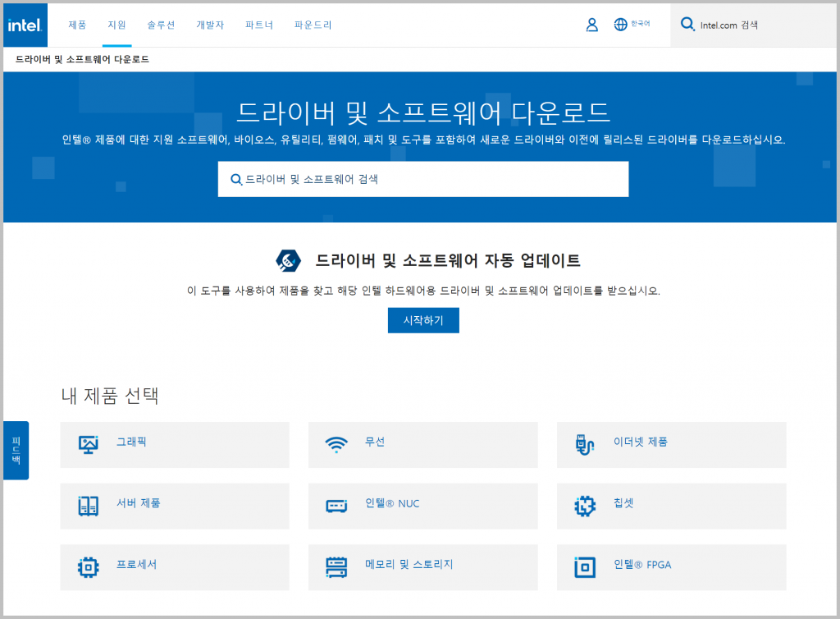Click the 칩셋 product link
840x619 pixels.
click(623, 503)
